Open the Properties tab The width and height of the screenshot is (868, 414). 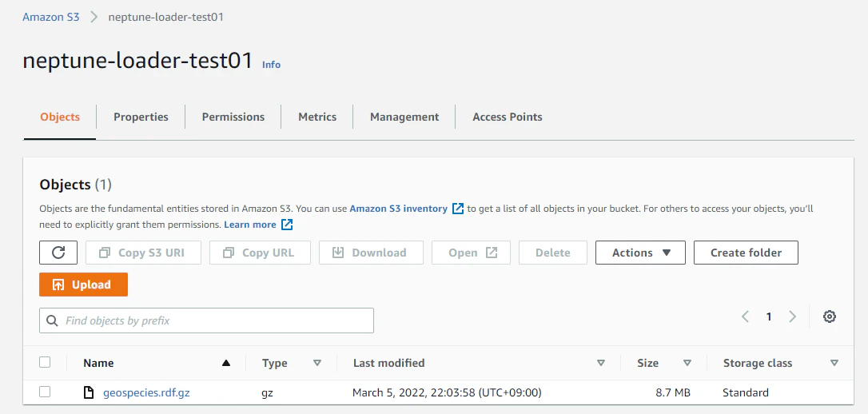tap(141, 117)
